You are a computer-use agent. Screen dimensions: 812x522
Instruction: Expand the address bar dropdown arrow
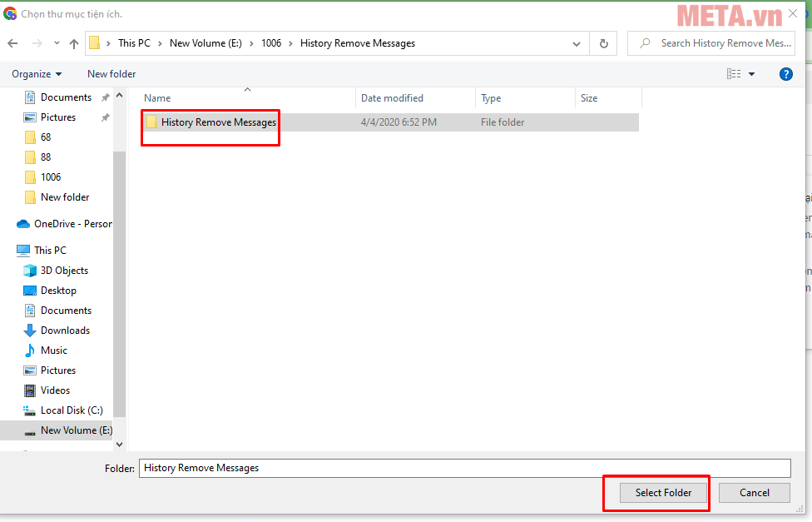pyautogui.click(x=576, y=42)
